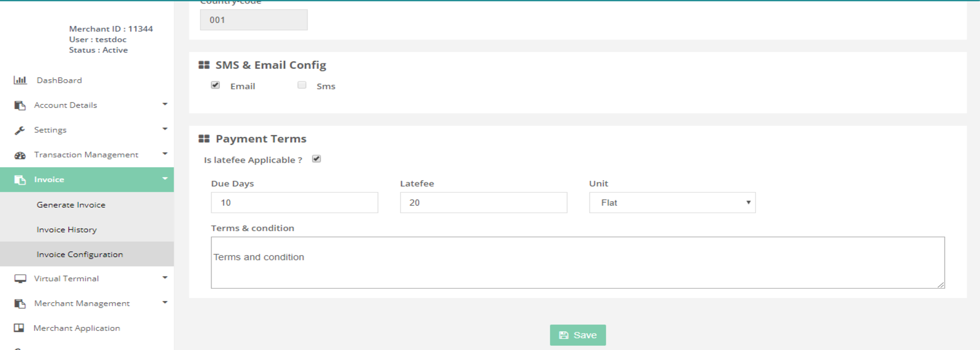
Task: Click the Terms & condition text area
Action: coord(577,262)
